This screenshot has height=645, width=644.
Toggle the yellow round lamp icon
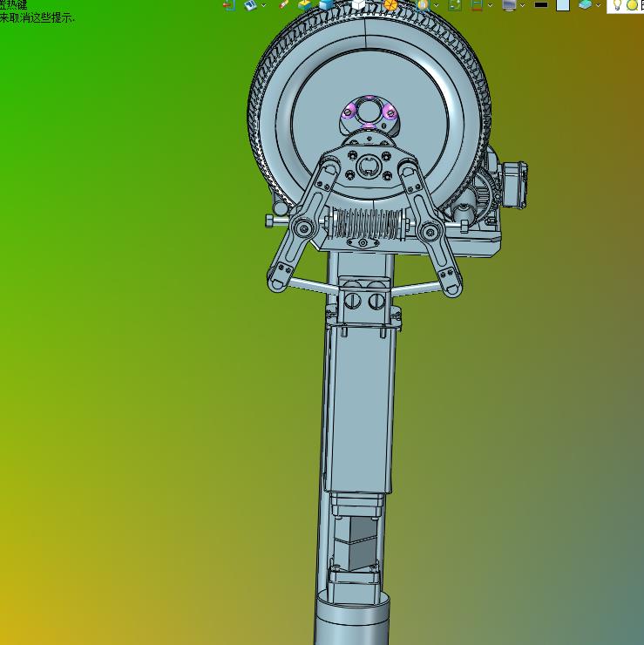pos(632,5)
